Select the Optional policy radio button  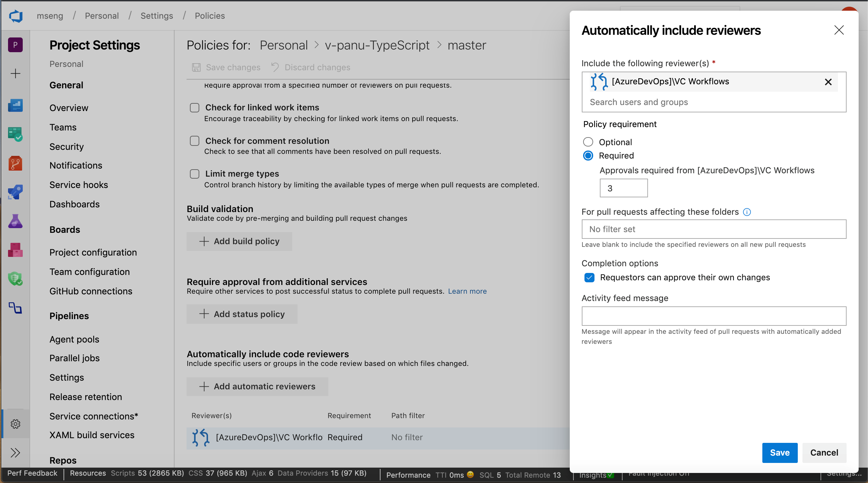tap(587, 141)
